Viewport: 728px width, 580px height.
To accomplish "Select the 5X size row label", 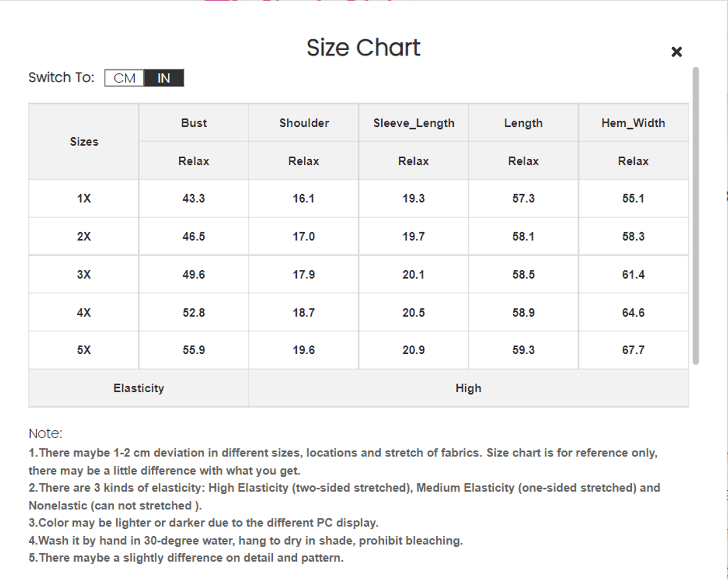I will (84, 350).
